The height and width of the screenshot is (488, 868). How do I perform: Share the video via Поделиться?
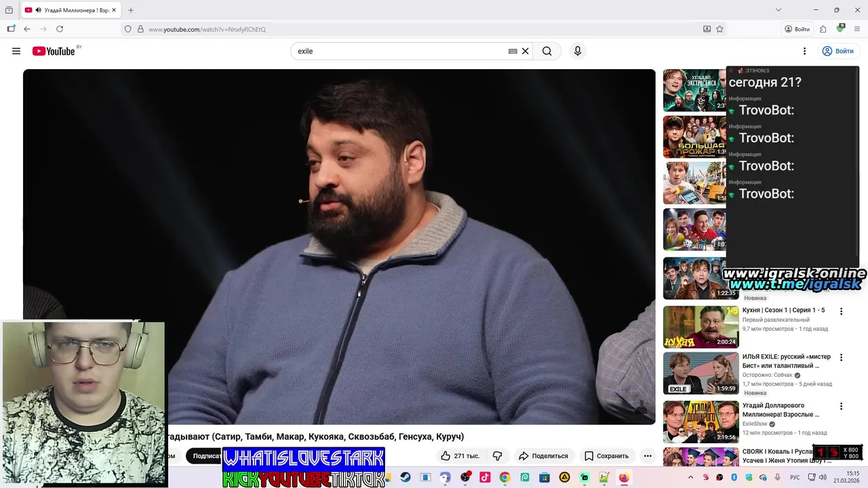543,455
